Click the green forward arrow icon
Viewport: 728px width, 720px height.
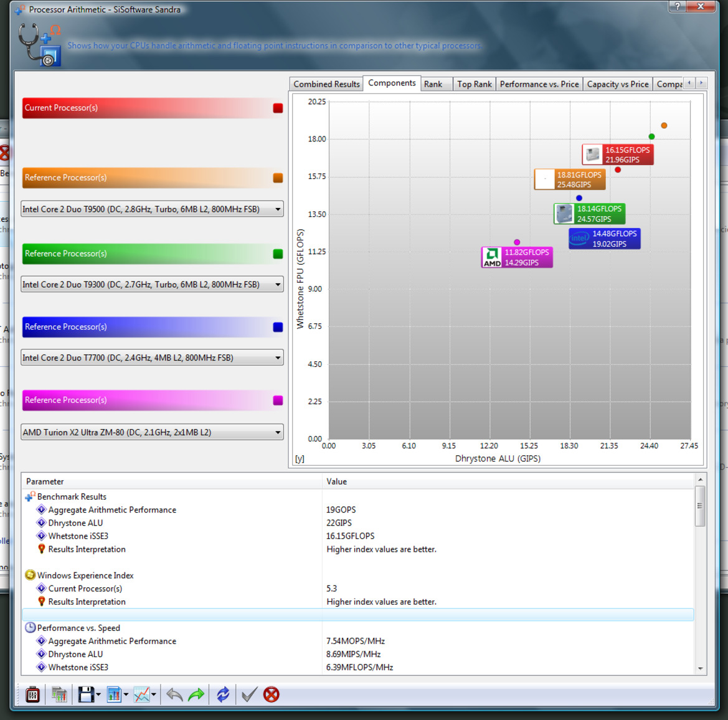coord(196,694)
